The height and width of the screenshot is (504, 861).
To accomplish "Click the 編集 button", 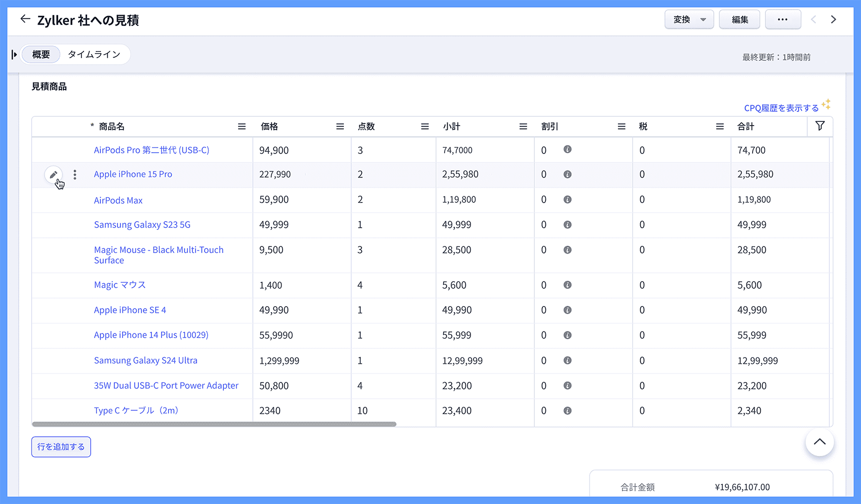I will point(739,20).
